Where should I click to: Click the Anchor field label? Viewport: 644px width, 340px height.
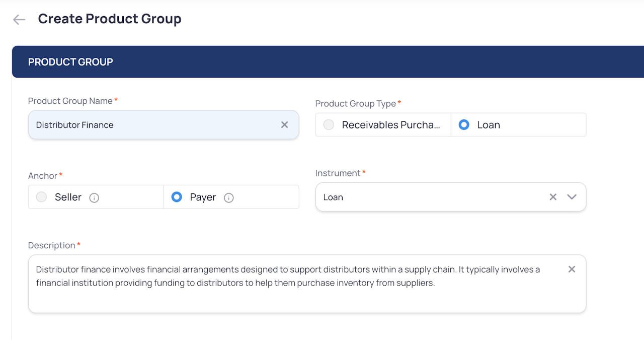[43, 176]
